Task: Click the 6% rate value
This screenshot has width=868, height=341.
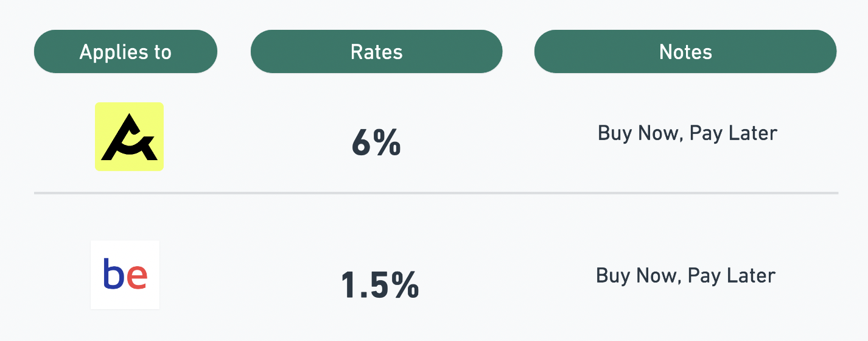Action: [376, 144]
